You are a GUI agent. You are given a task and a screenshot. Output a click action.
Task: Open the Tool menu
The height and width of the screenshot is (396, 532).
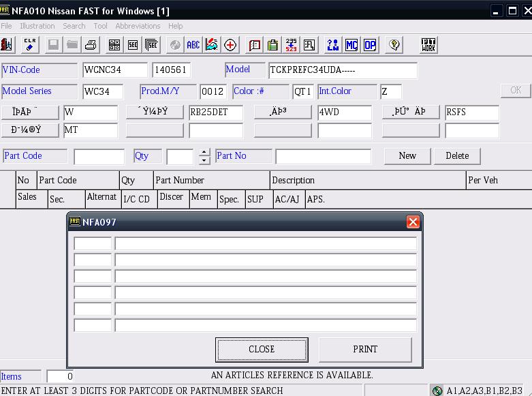click(100, 26)
